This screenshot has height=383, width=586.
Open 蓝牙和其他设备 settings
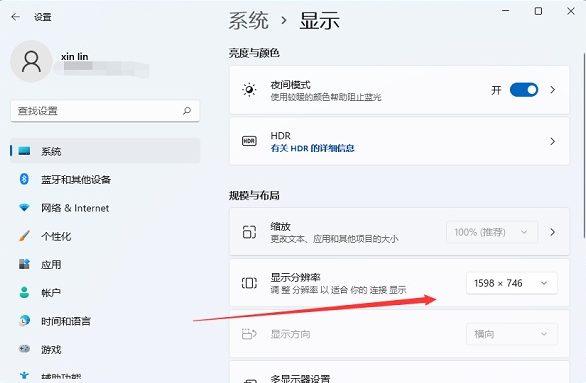coord(105,179)
